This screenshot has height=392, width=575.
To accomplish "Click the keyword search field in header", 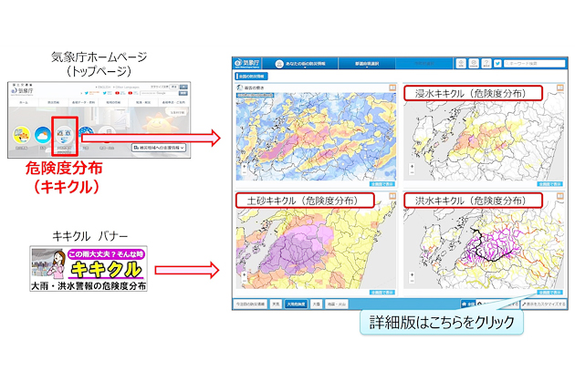I will [x=534, y=64].
